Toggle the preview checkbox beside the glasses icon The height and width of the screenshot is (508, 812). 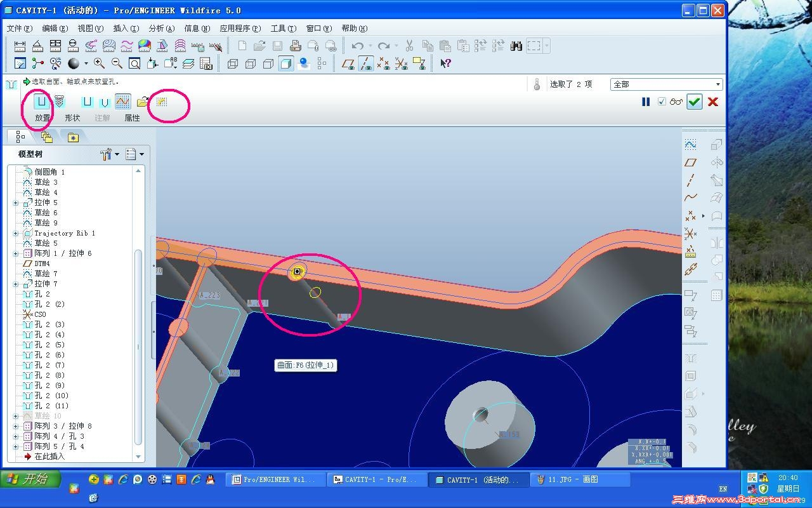tap(662, 102)
